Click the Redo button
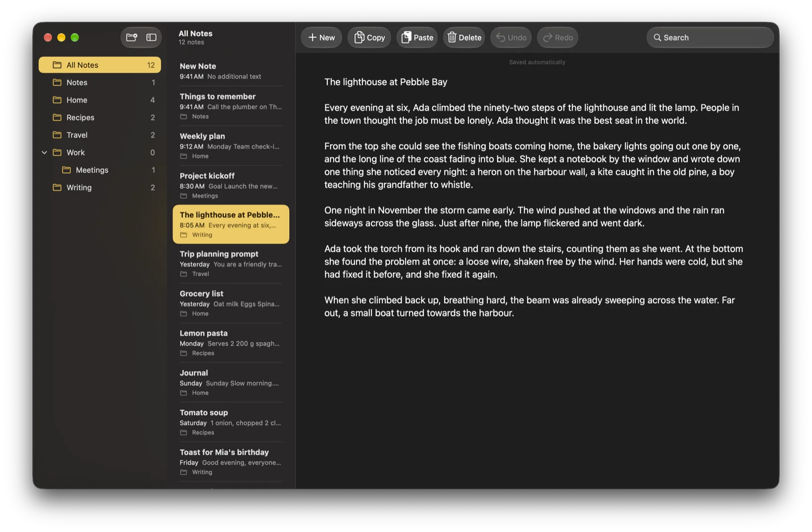812x532 pixels. pyautogui.click(x=558, y=38)
